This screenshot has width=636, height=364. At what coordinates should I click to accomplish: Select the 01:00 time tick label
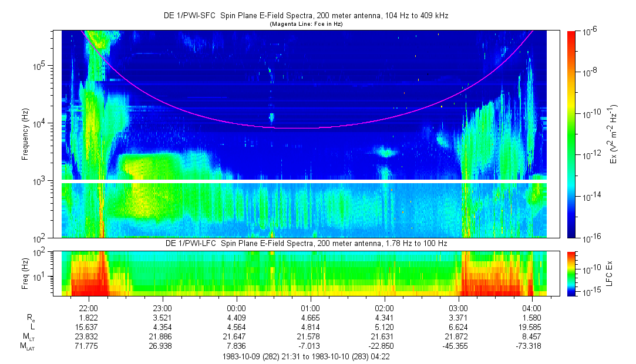pyautogui.click(x=310, y=308)
